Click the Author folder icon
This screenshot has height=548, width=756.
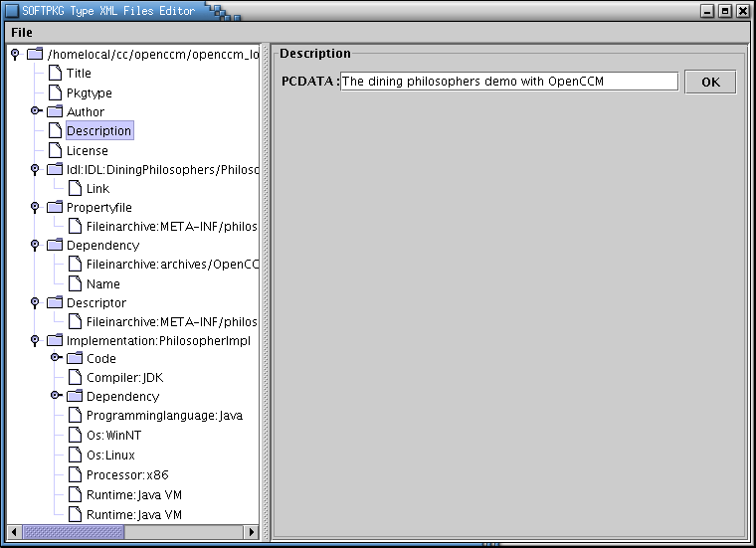[x=55, y=111]
